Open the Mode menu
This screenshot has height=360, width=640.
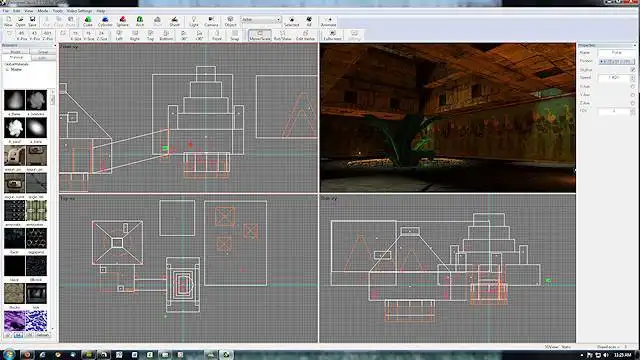[x=42, y=11]
